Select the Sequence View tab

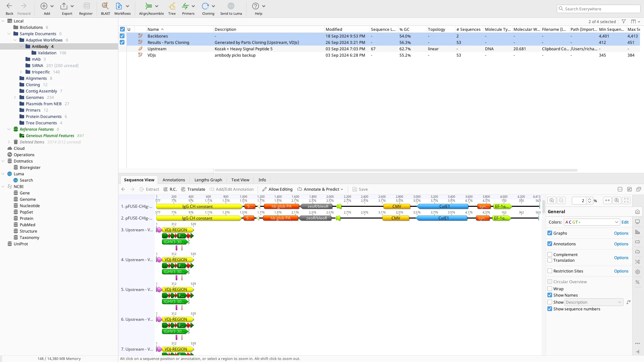click(139, 180)
